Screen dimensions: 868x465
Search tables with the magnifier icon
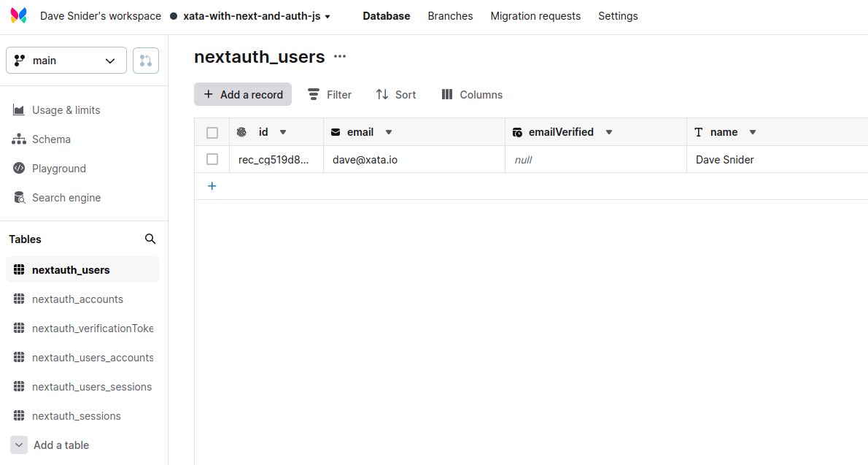click(x=150, y=239)
